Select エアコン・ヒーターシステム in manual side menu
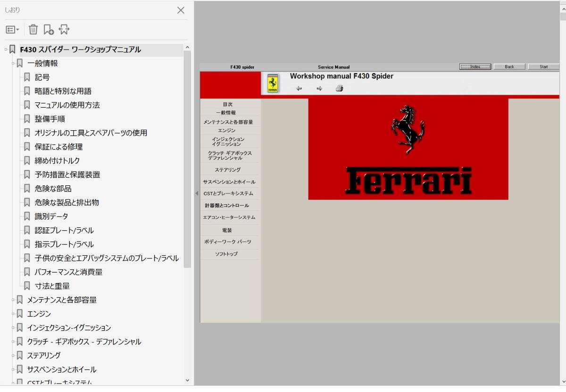This screenshot has height=392, width=566. coord(229,217)
